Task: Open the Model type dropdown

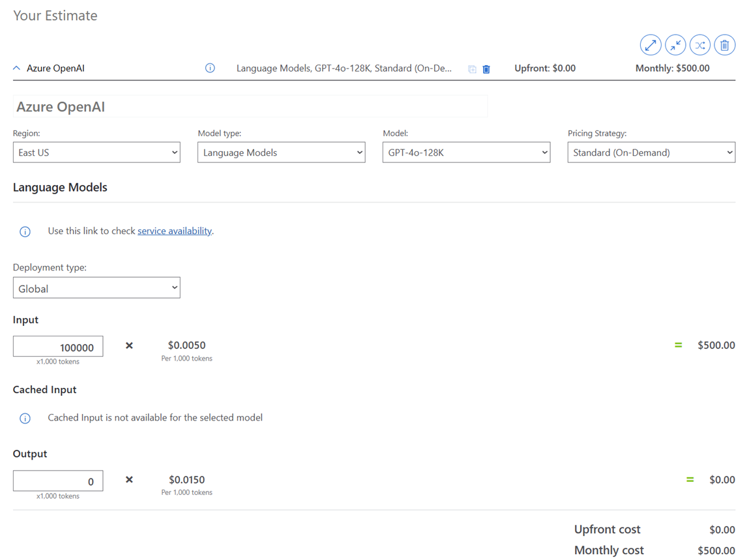Action: click(281, 153)
